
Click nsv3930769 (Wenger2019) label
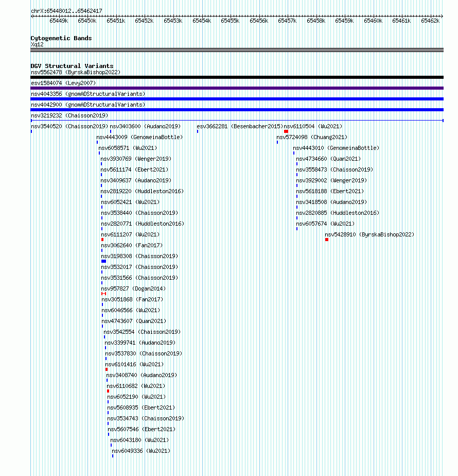click(x=136, y=159)
